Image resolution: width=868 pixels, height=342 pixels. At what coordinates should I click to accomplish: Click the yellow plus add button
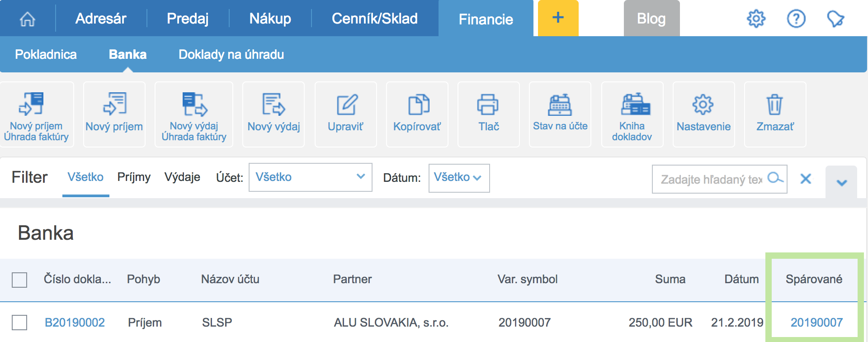558,18
